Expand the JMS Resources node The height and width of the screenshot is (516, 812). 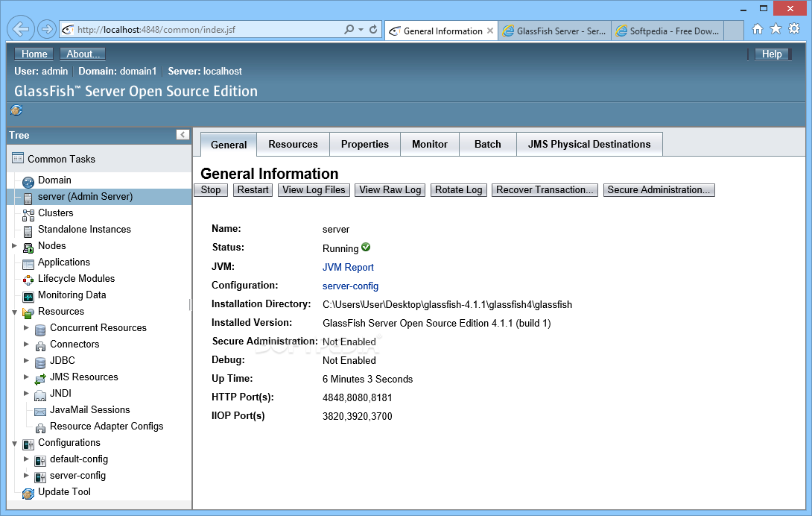click(26, 377)
